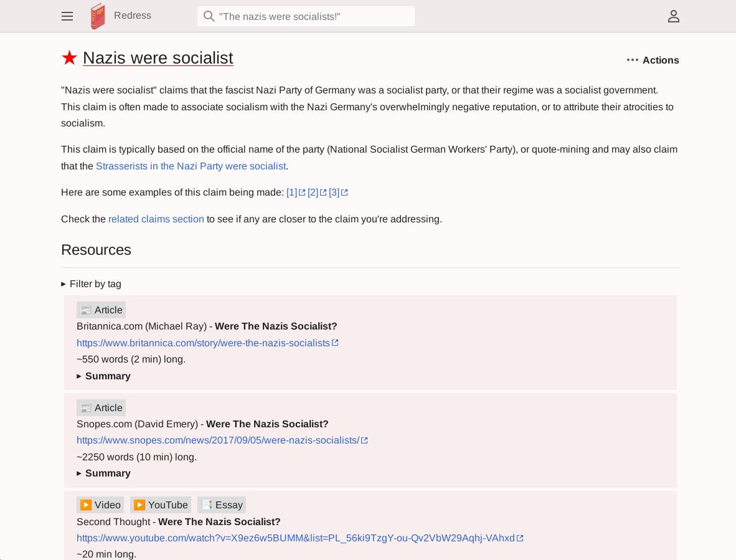Select the Essay tag on Second Thought resource

(x=222, y=505)
